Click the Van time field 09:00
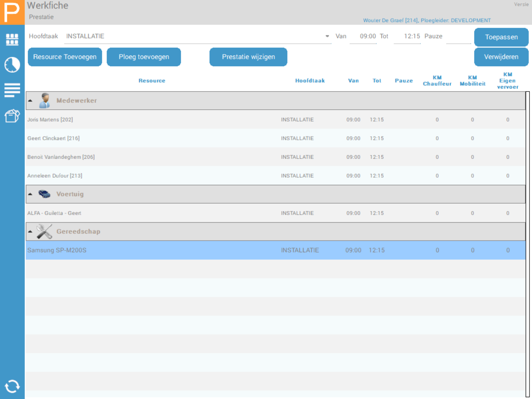The image size is (532, 399). 363,36
